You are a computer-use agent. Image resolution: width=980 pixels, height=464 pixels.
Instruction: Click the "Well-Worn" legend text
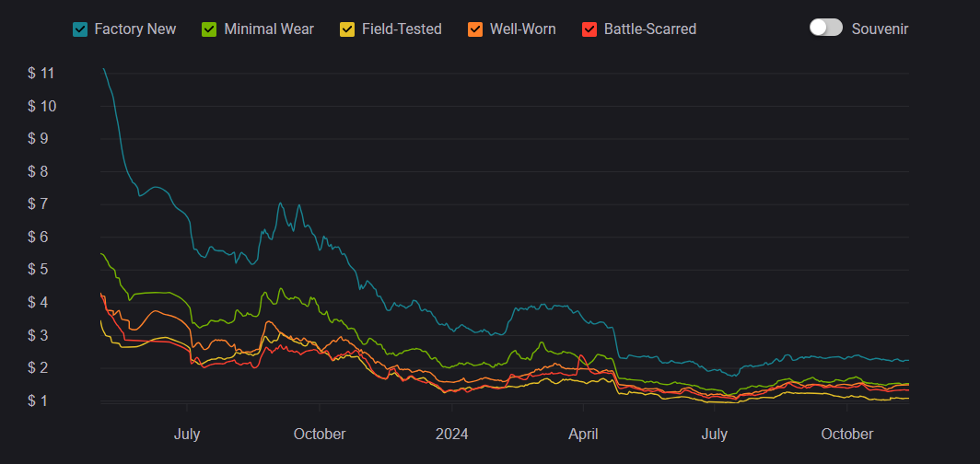(523, 29)
